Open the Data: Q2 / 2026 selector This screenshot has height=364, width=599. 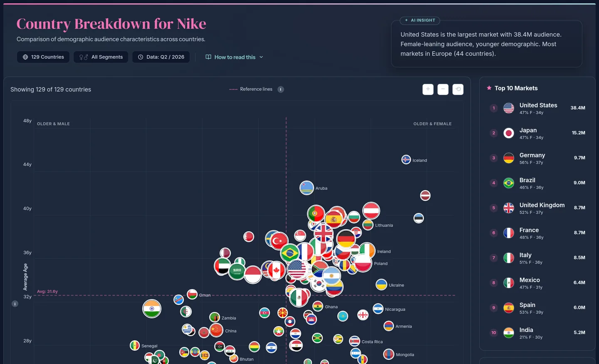pyautogui.click(x=161, y=57)
